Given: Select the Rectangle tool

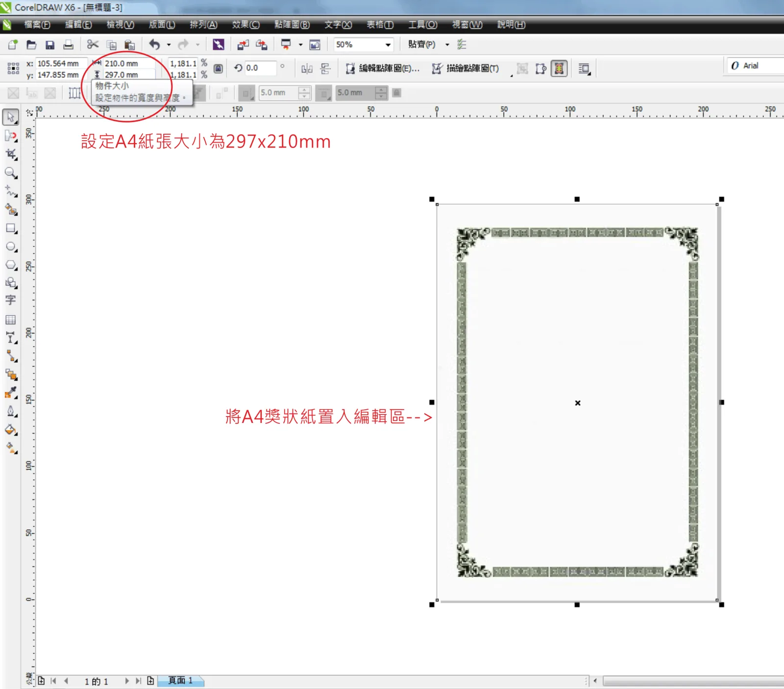Looking at the screenshot, I should click(x=11, y=228).
